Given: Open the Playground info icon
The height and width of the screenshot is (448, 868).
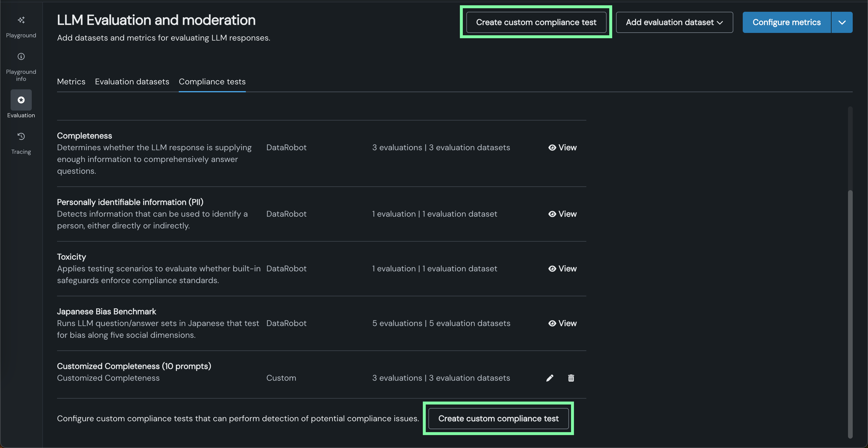Looking at the screenshot, I should coord(21,57).
